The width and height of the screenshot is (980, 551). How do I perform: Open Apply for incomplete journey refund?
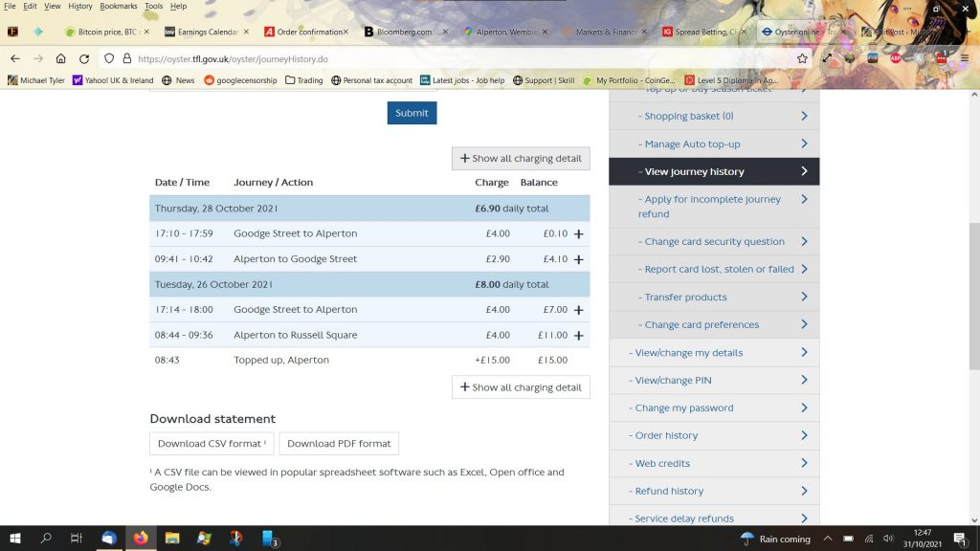714,207
